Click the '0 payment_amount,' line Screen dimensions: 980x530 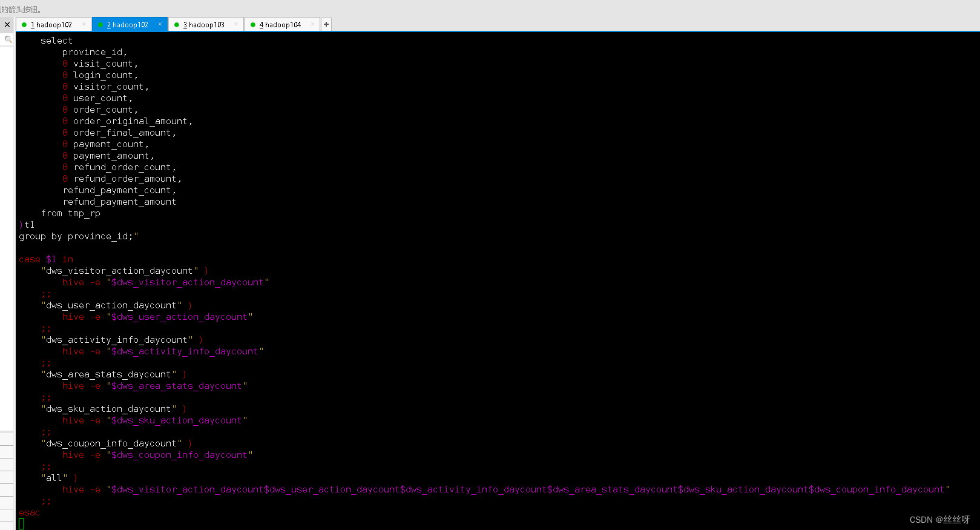(108, 156)
